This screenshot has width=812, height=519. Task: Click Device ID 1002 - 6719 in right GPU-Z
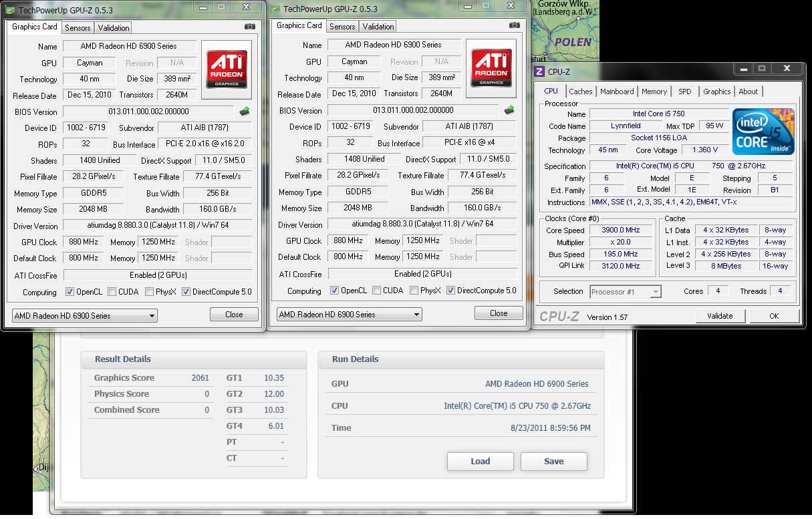tap(352, 126)
